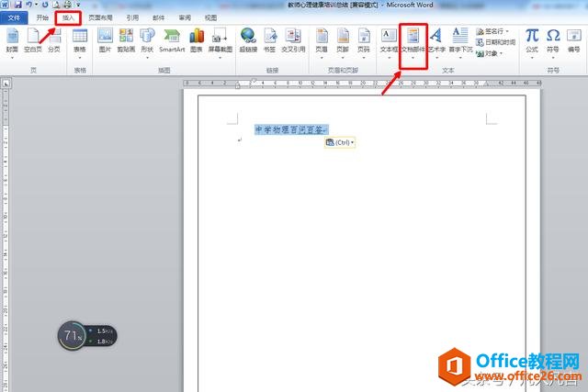Insert a Blank Page (空白页)
This screenshot has height=392, width=588.
pyautogui.click(x=33, y=40)
